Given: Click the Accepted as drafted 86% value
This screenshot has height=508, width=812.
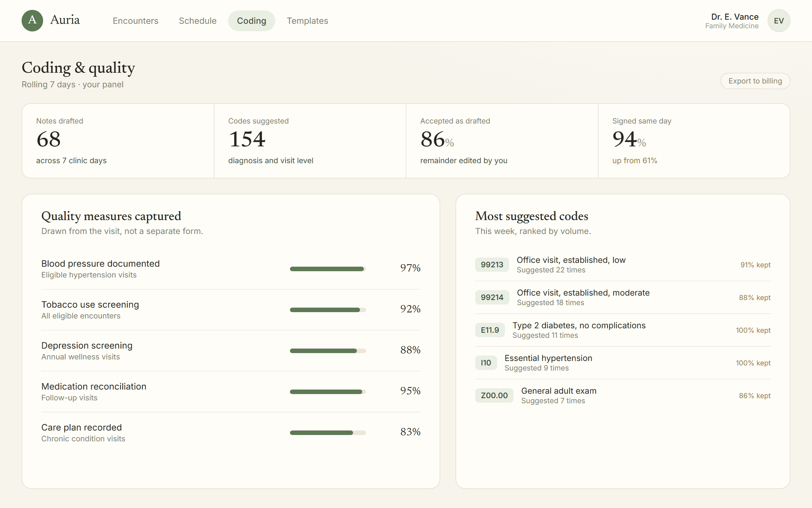Looking at the screenshot, I should (x=437, y=139).
